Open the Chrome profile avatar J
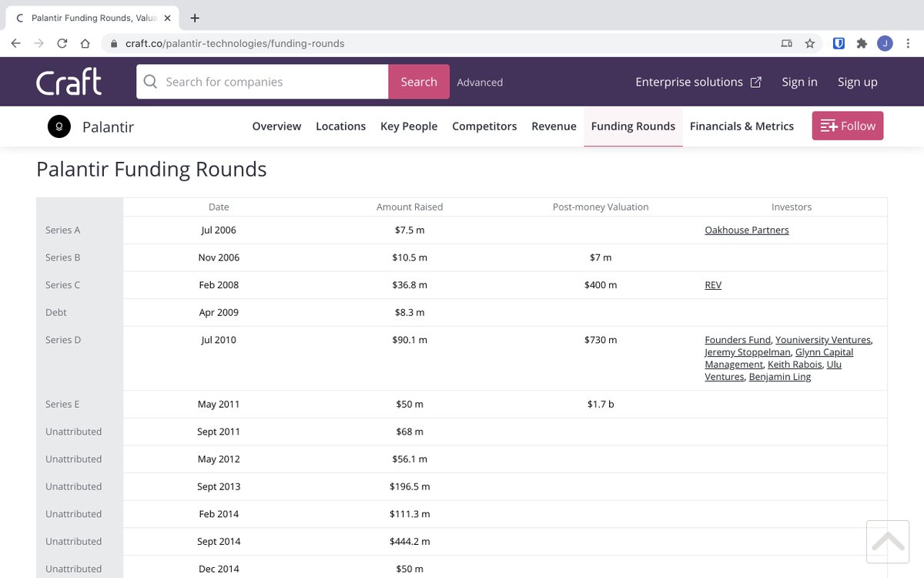 coord(885,44)
